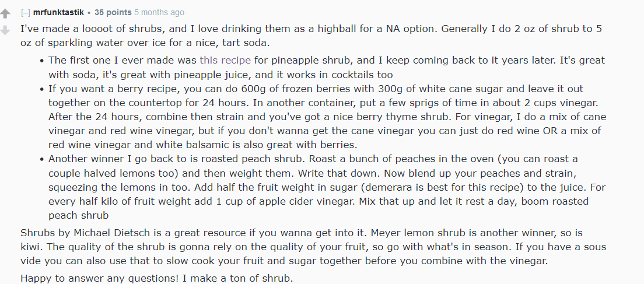Downvote the shrub comment
Screen dimensions: 644x284
[x=6, y=30]
